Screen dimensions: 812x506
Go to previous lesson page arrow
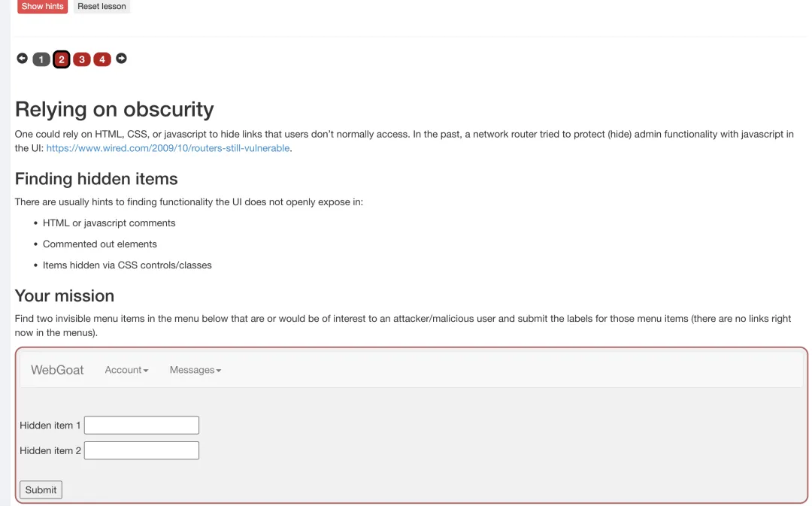tap(22, 59)
